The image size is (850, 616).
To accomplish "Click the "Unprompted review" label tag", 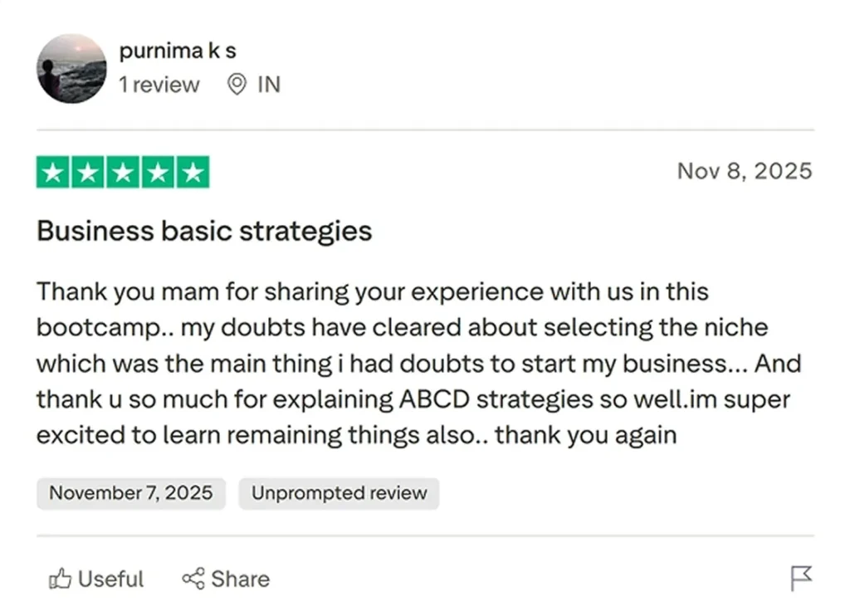I will click(x=339, y=493).
